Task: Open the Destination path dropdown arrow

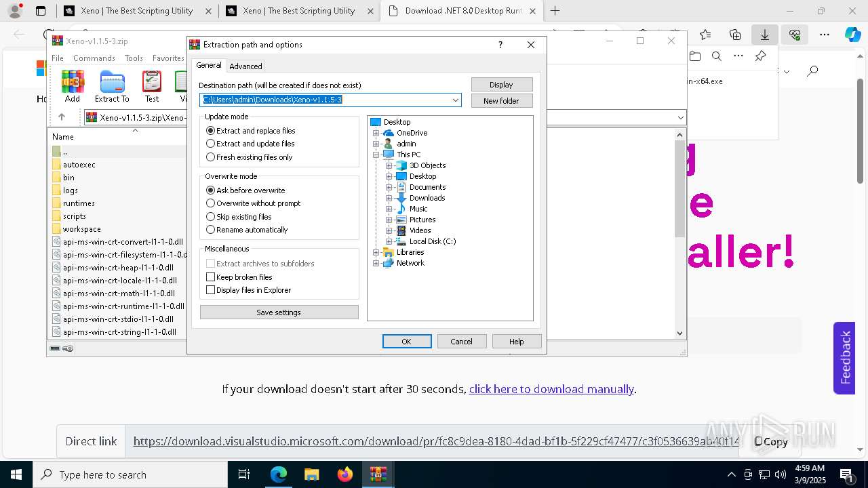Action: [456, 100]
